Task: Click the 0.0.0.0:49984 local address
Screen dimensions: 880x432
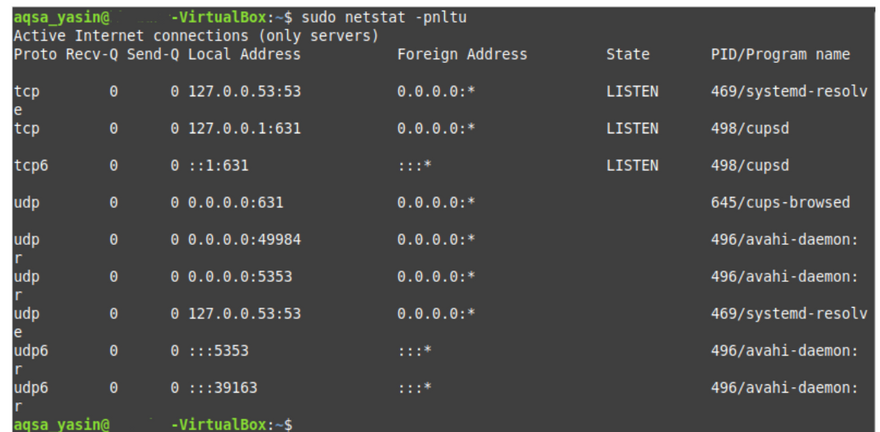Action: (x=244, y=239)
